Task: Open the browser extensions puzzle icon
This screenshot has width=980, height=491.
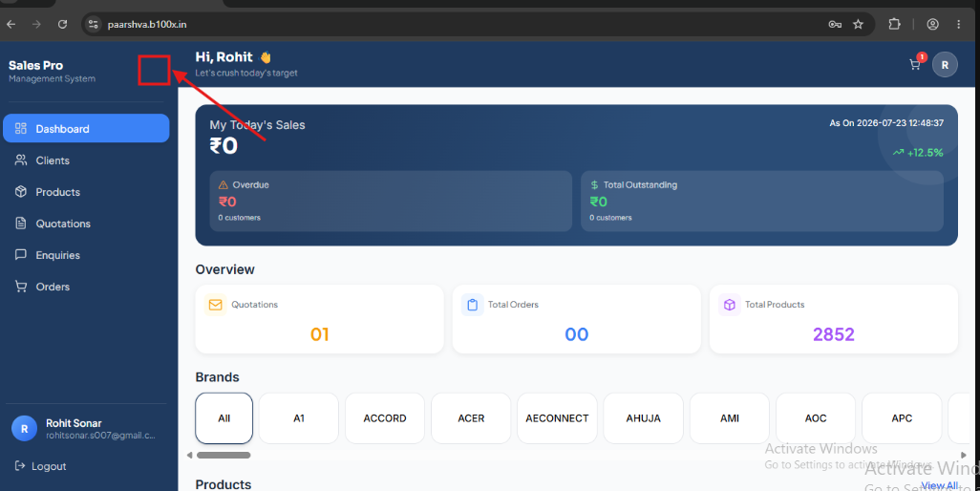Action: click(x=894, y=25)
